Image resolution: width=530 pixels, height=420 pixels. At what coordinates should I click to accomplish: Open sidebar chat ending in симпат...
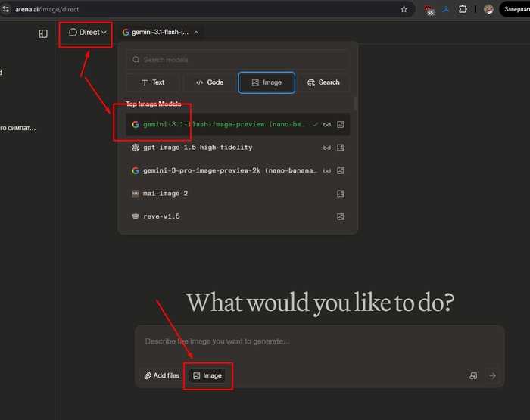(x=17, y=128)
